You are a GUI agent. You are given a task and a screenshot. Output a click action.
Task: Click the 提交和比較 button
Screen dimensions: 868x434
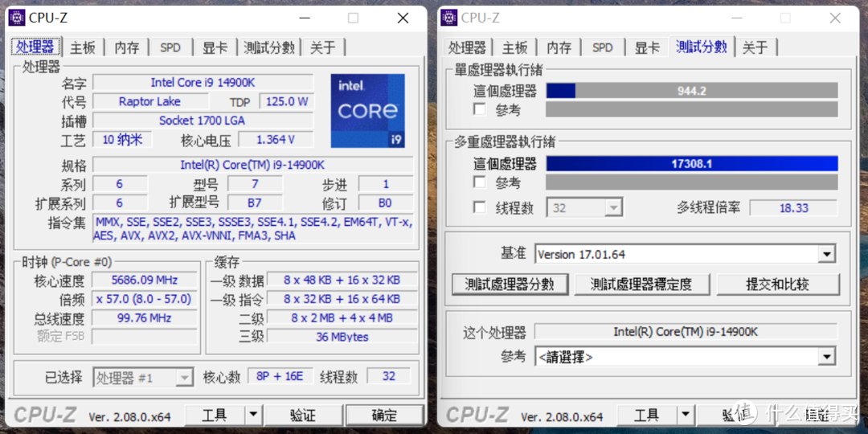pos(778,285)
